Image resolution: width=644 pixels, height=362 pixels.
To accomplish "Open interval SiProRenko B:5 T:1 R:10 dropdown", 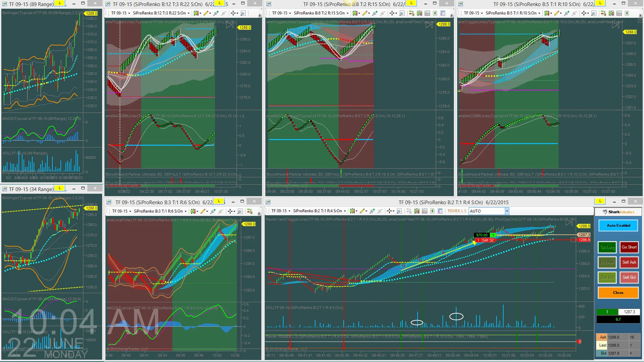I will coord(513,13).
